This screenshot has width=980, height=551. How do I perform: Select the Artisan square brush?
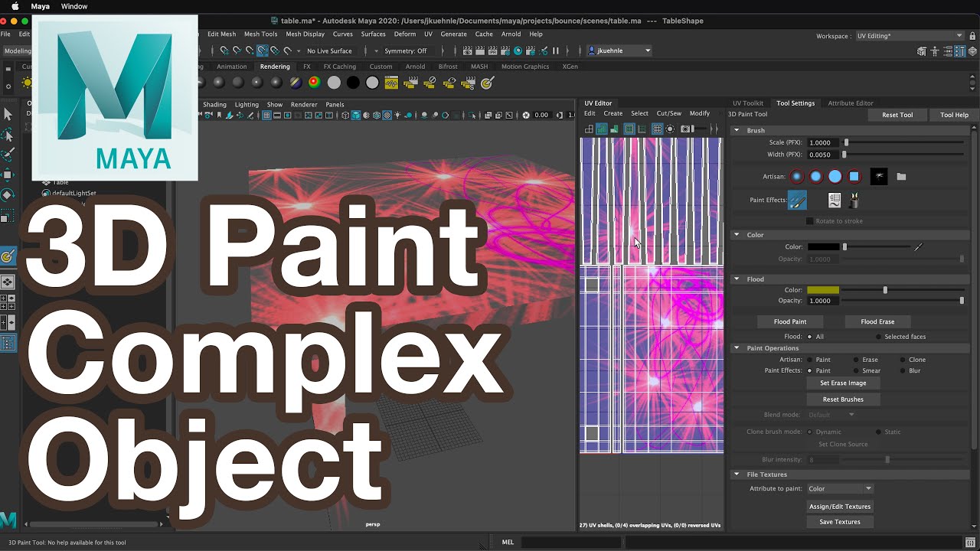pyautogui.click(x=854, y=176)
